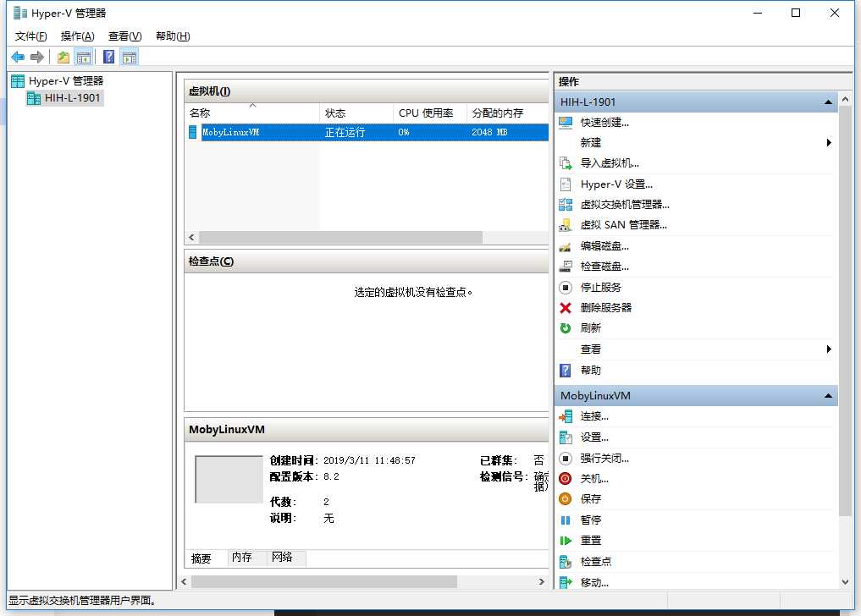Viewport: 861px width, 616px height.
Task: Click 移动 in MobyLinuxVM actions
Action: point(594,582)
